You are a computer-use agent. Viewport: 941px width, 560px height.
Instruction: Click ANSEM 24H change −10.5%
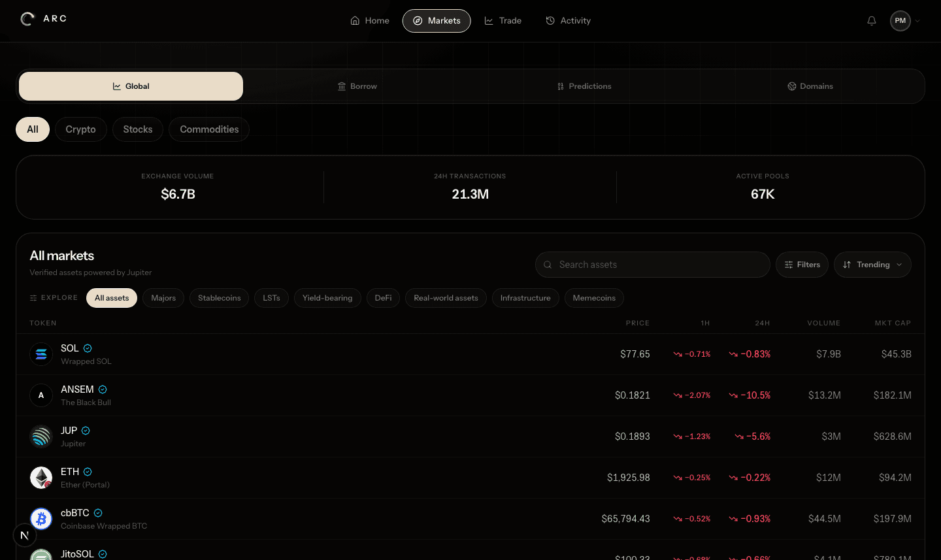tap(750, 395)
